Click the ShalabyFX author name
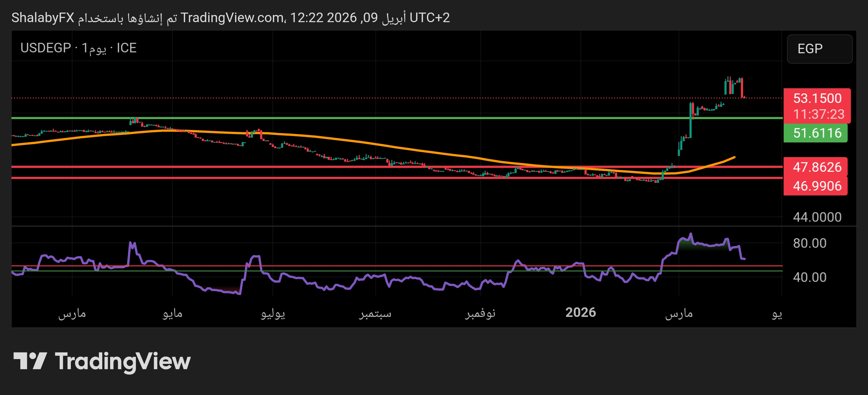 point(42,18)
